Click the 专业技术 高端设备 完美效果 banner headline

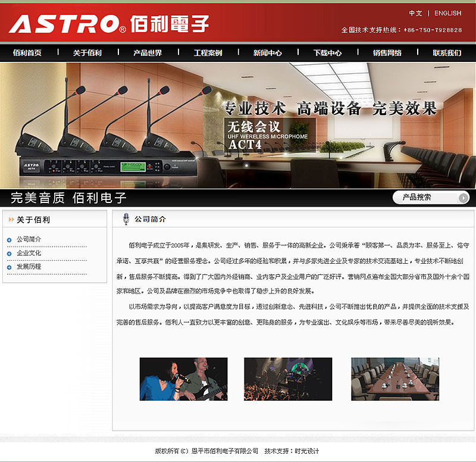pyautogui.click(x=330, y=108)
